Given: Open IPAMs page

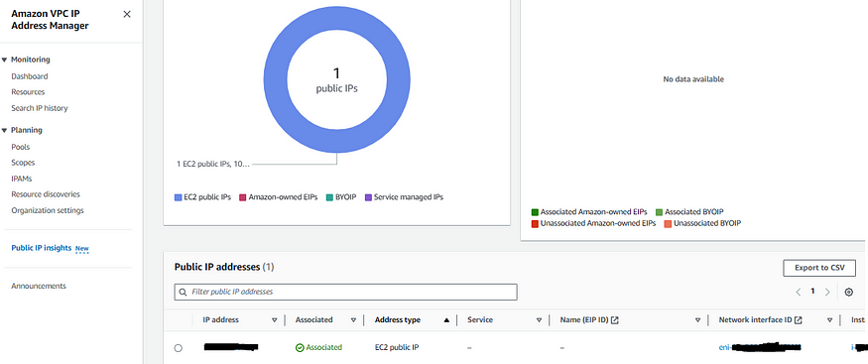Looking at the screenshot, I should click(22, 179).
